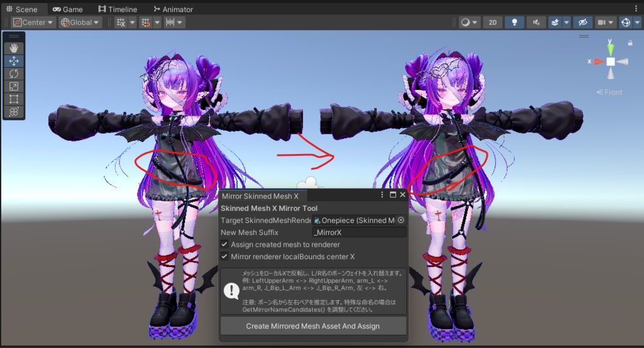This screenshot has width=644, height=348.
Task: Open the Scene view three-dot options menu
Action: click(x=636, y=9)
